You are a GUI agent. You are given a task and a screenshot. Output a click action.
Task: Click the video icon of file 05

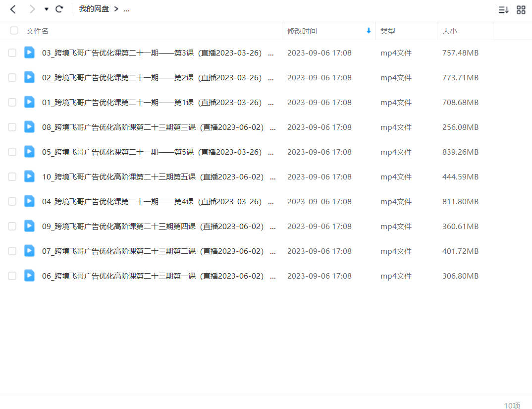coord(29,152)
